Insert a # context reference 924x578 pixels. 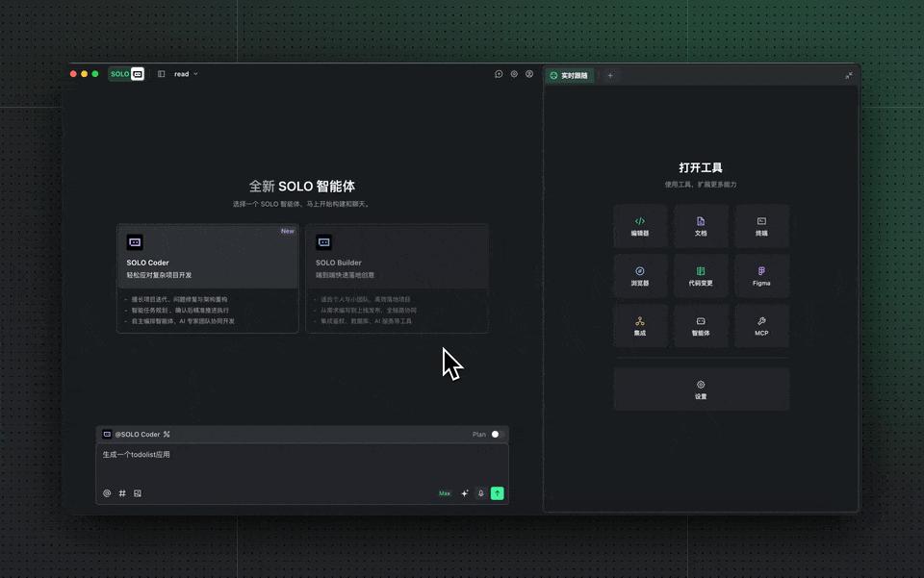coord(122,493)
